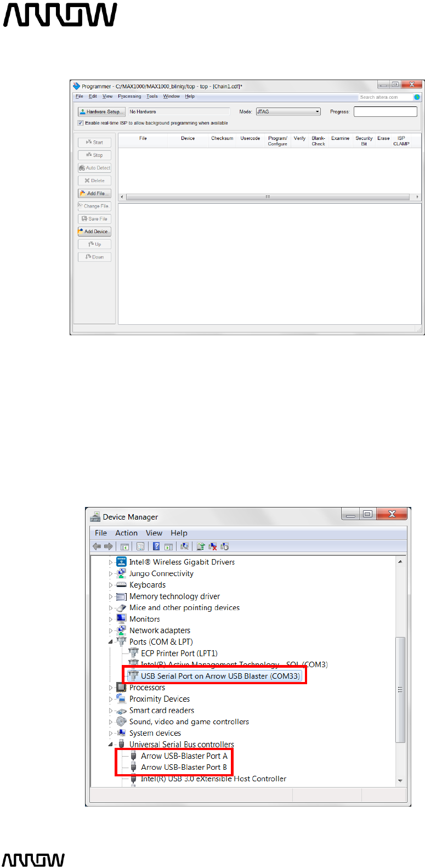Expand the Memory technology driver node
425x868 pixels.
point(111,596)
